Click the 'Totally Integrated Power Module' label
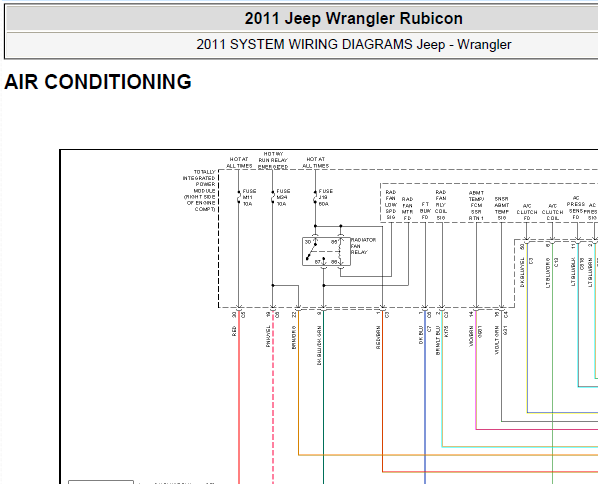This screenshot has height=484, width=598. [x=199, y=191]
